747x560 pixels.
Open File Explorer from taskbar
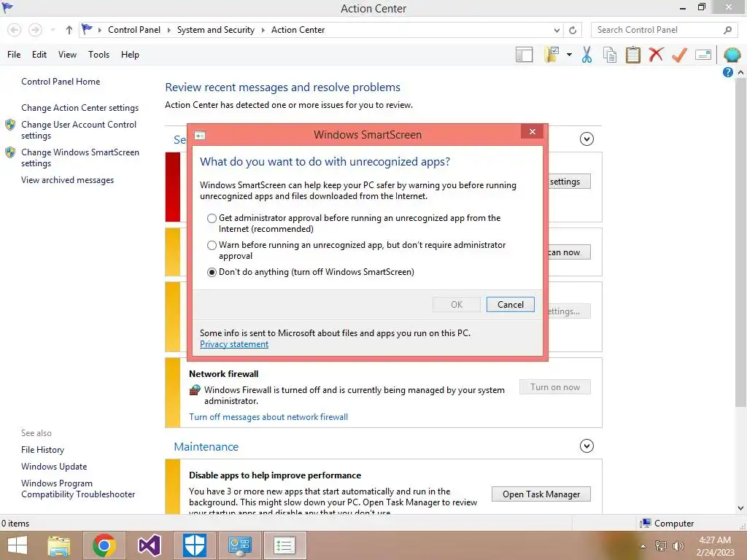(59, 545)
